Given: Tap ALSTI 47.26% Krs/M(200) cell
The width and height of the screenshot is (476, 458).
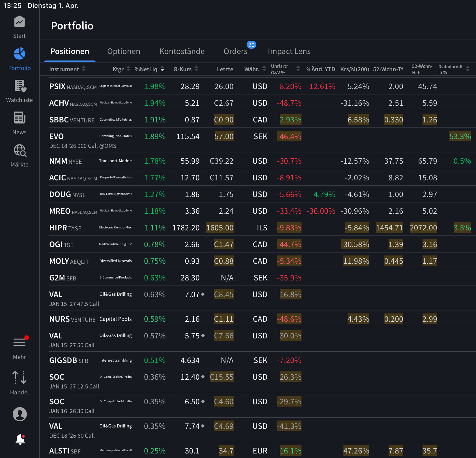Looking at the screenshot, I should click(x=356, y=451).
